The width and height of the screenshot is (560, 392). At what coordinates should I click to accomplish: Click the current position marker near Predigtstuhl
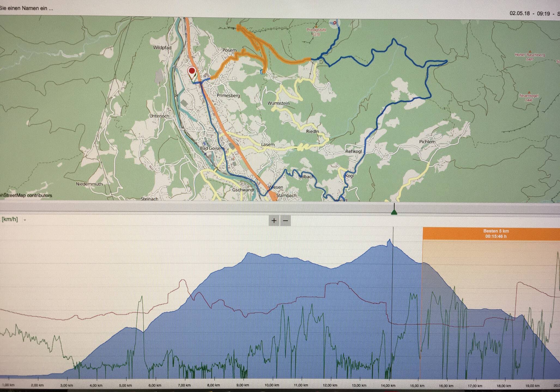pos(335,23)
